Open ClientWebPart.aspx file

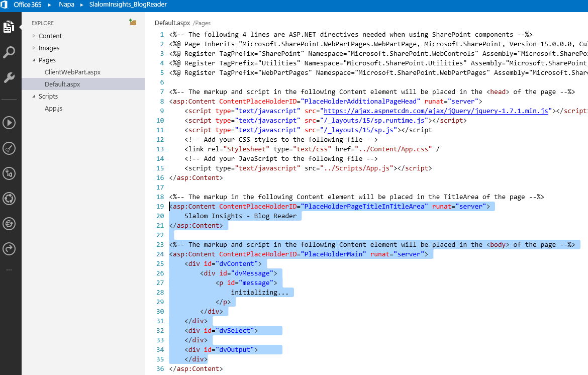pos(72,72)
